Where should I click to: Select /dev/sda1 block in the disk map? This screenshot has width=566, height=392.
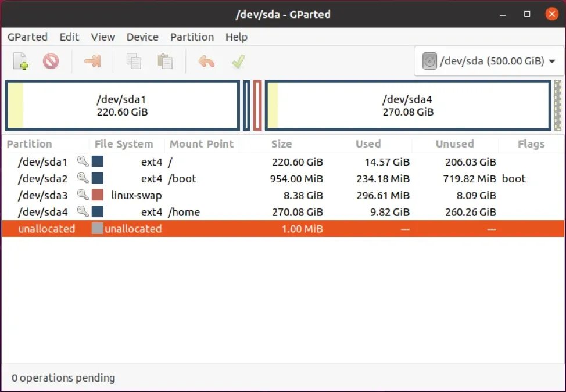[123, 105]
